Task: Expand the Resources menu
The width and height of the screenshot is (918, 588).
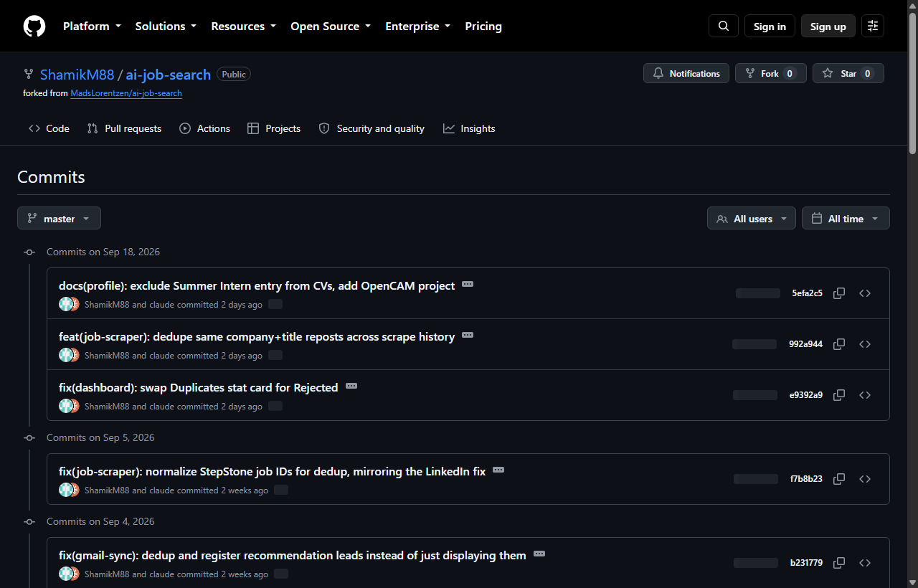Action: 243,27
